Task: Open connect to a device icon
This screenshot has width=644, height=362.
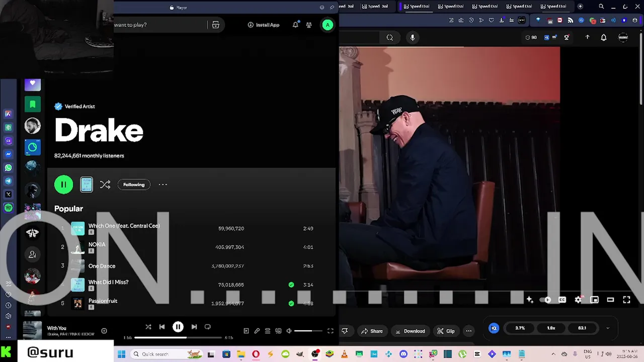Action: point(278,331)
